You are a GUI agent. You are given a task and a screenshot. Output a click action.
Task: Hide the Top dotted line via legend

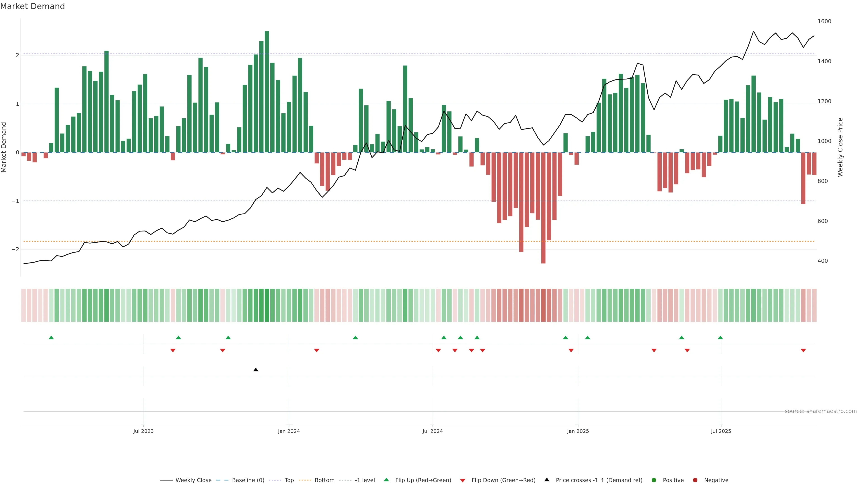coord(289,480)
